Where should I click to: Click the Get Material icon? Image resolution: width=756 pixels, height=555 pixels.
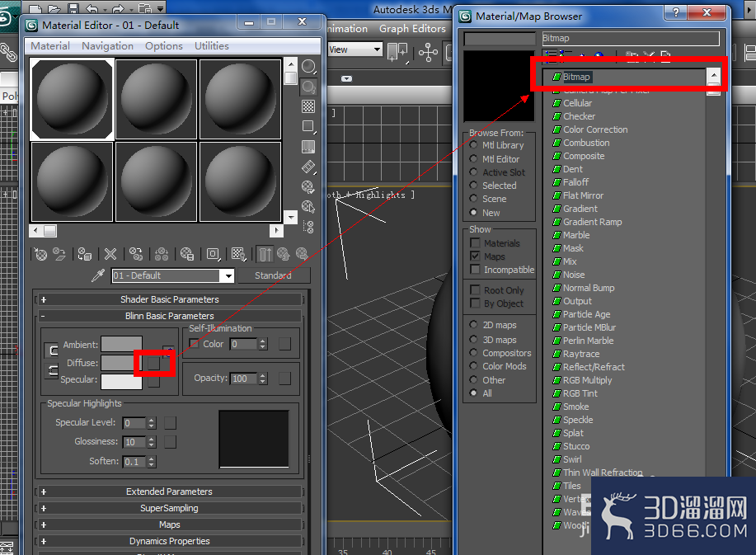[40, 254]
